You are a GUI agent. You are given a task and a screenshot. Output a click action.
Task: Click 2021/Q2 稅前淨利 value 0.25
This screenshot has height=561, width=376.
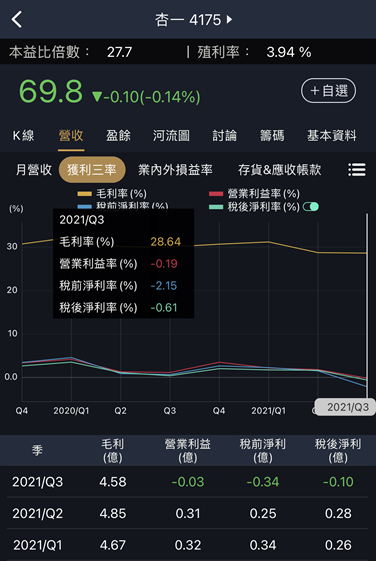pos(263,513)
